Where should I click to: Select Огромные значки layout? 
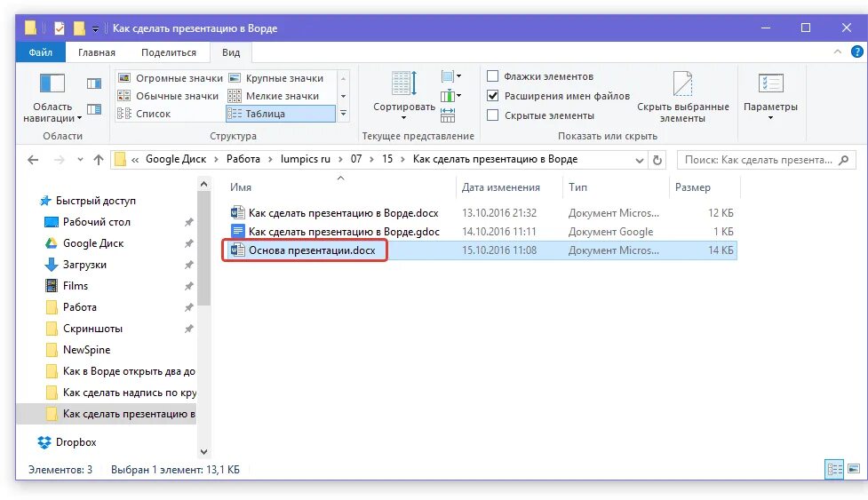(x=170, y=78)
